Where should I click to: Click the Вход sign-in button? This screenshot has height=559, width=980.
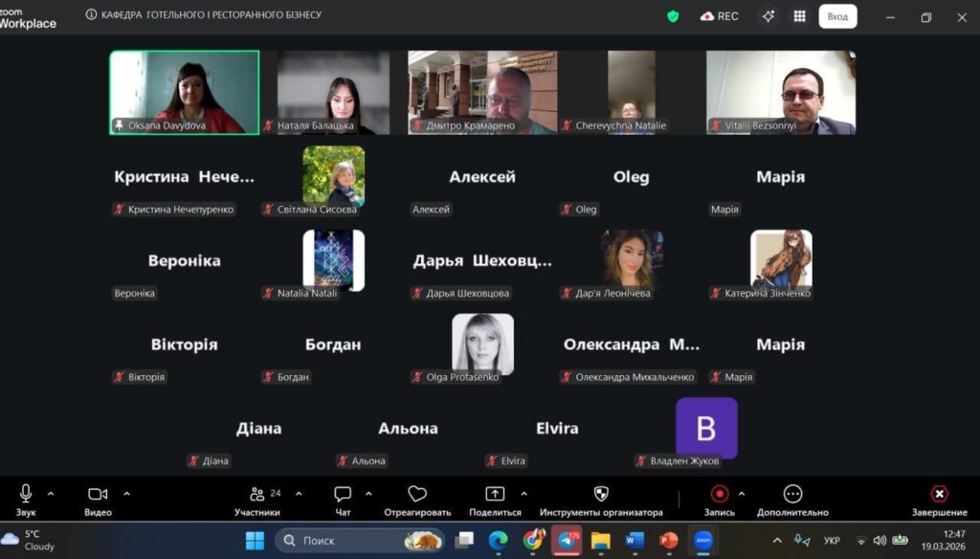(x=837, y=16)
